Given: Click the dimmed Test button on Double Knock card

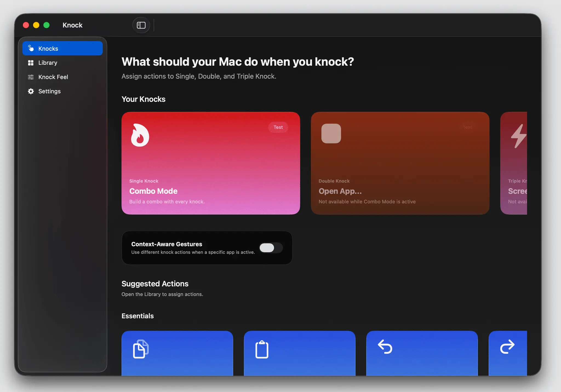Looking at the screenshot, I should tap(467, 127).
